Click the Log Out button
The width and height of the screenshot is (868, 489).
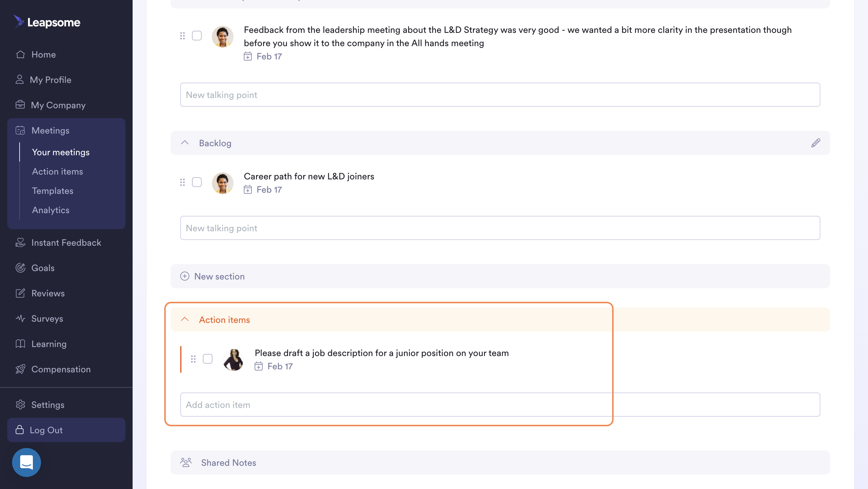66,430
